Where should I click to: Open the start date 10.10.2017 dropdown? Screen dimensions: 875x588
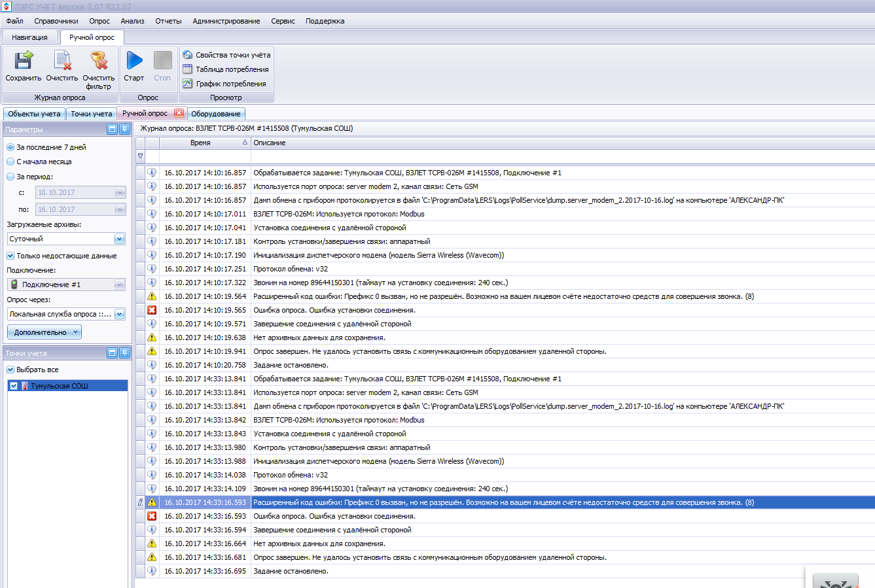120,192
